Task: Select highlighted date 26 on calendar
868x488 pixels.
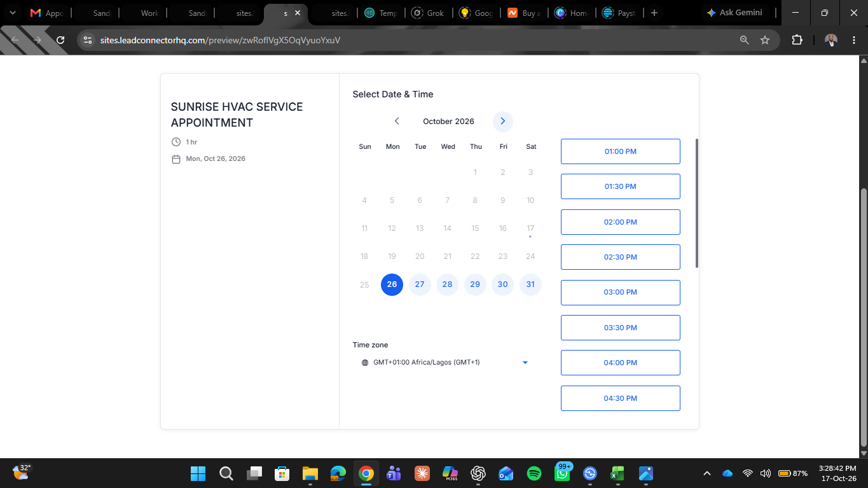Action: click(x=392, y=284)
